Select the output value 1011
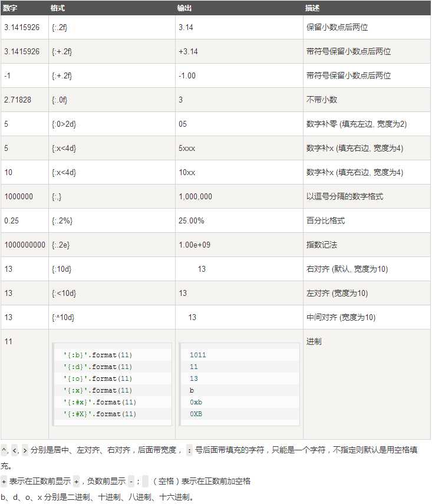 click(x=197, y=355)
